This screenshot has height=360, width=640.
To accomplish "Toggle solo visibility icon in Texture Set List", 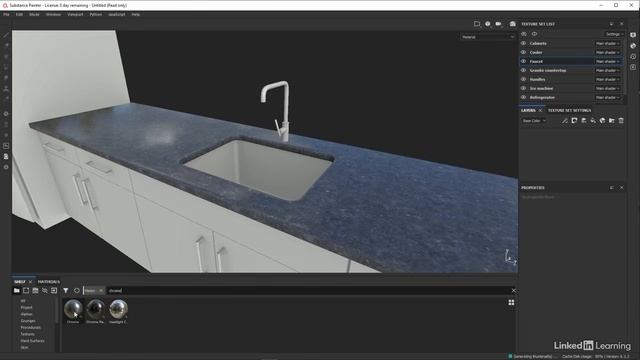I will (534, 34).
